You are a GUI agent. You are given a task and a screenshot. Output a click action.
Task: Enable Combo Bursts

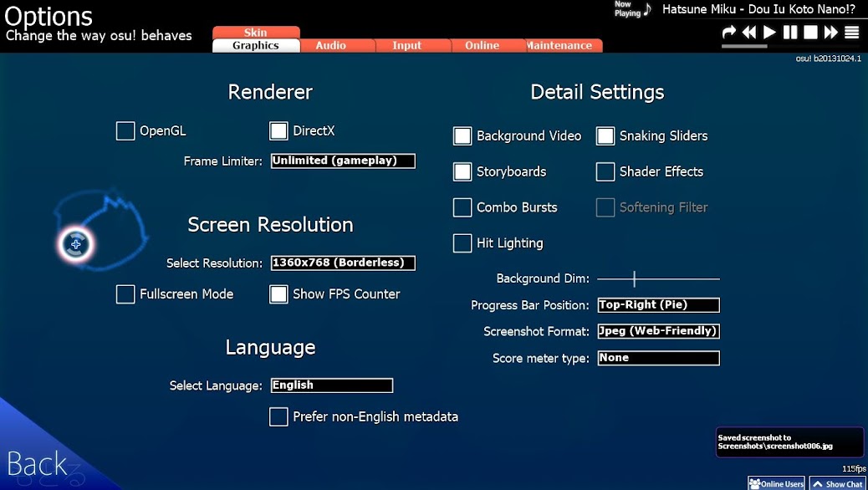pos(462,207)
